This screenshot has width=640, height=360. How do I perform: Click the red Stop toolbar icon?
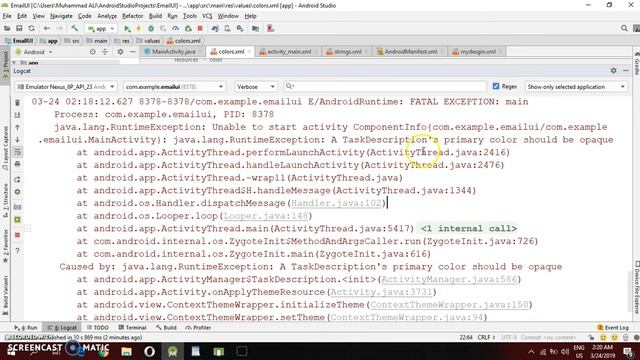click(x=200, y=29)
